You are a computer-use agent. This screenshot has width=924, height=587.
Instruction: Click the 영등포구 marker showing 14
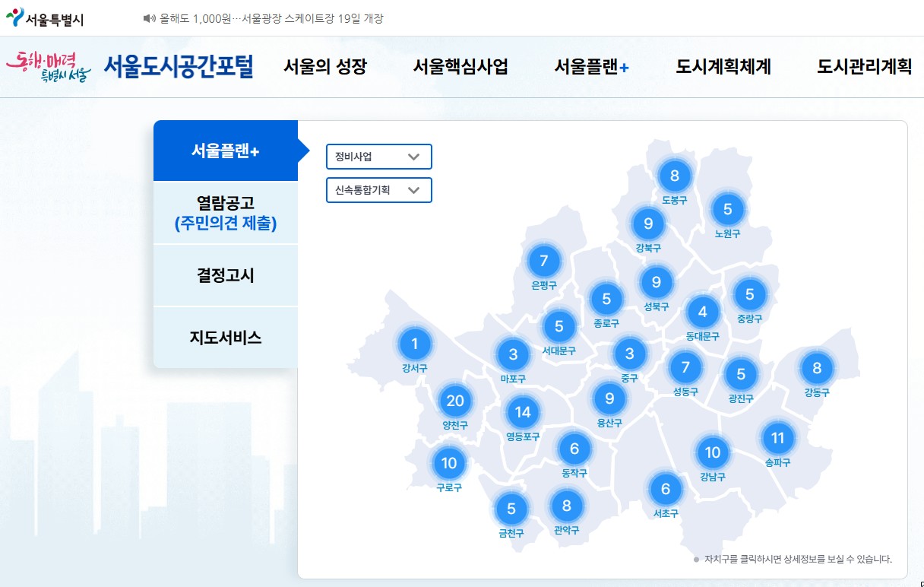523,413
